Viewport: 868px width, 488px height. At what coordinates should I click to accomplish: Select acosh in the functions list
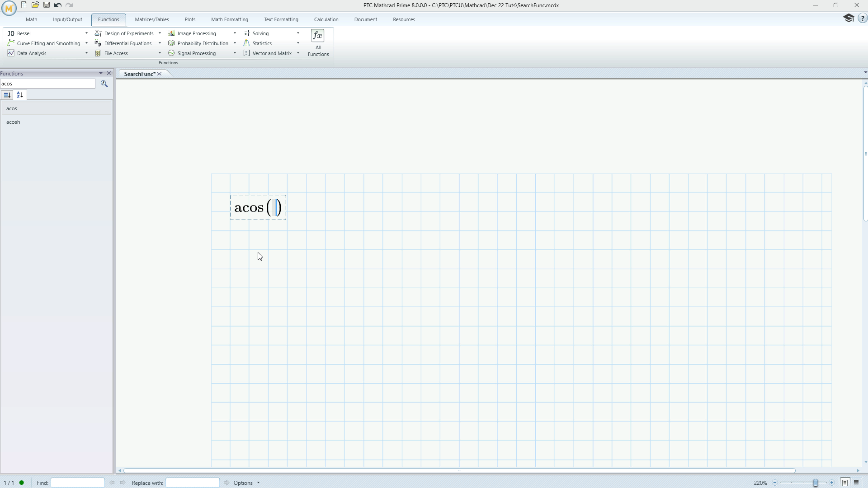pos(57,122)
